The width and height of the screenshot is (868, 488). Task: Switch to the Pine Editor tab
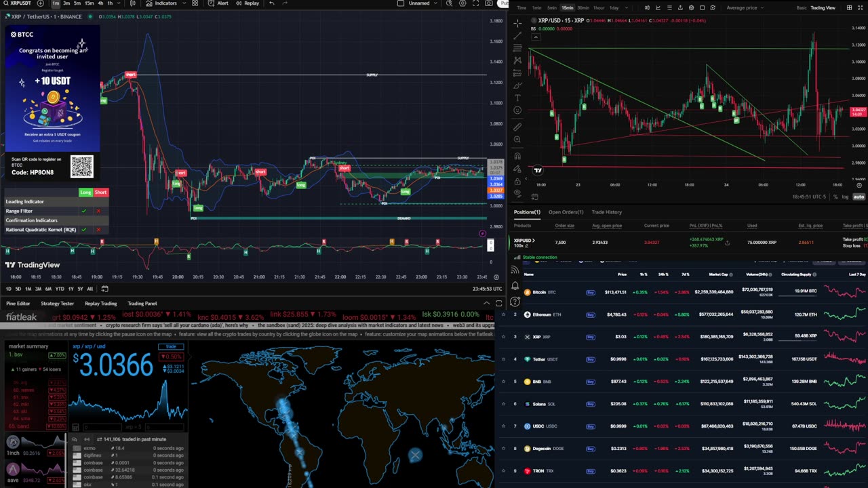click(18, 304)
